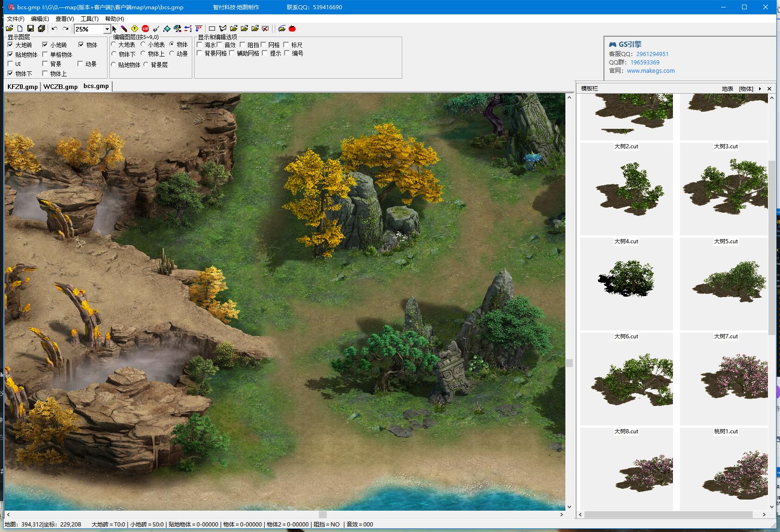Expand the 模板栏 arrow next to 物体
This screenshot has width=780, height=532.
[x=760, y=89]
